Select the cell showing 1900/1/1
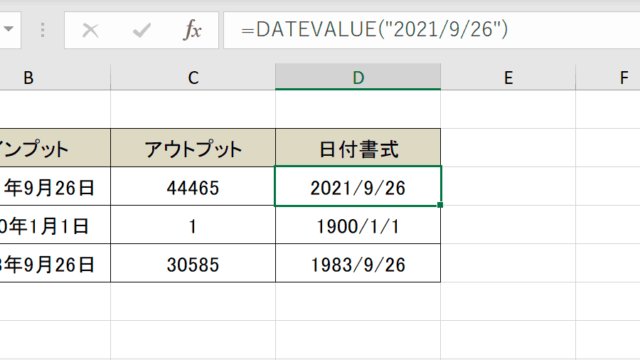Viewport: 640px width, 360px height. (358, 225)
